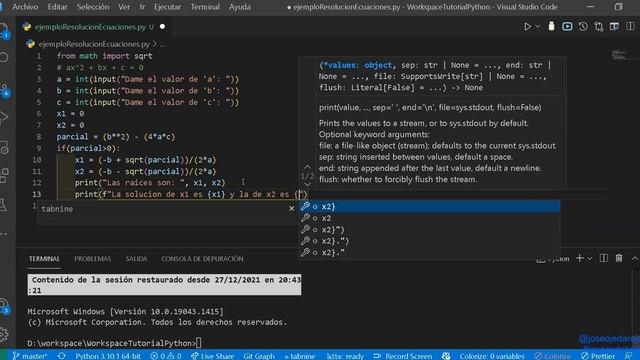The height and width of the screenshot is (360, 640).
Task: Click the master branch in the status bar
Action: point(29,356)
